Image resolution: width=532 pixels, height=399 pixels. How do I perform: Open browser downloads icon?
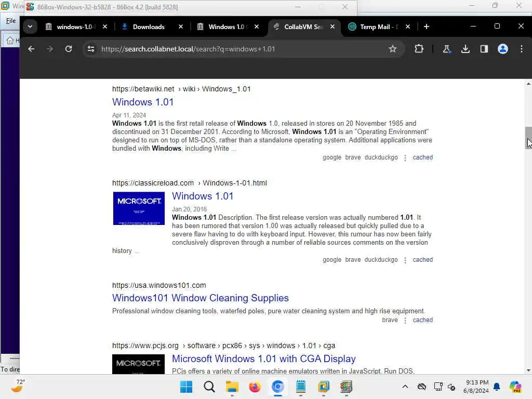pos(465,49)
